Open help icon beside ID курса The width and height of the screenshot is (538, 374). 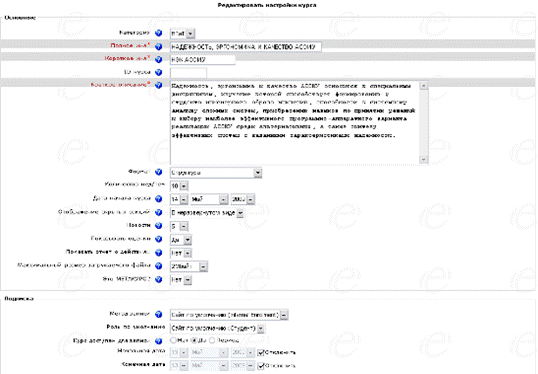point(159,72)
